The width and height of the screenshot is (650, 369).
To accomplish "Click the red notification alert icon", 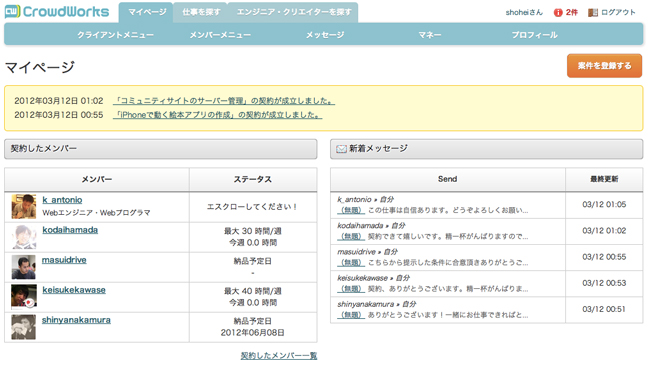I will (x=558, y=12).
